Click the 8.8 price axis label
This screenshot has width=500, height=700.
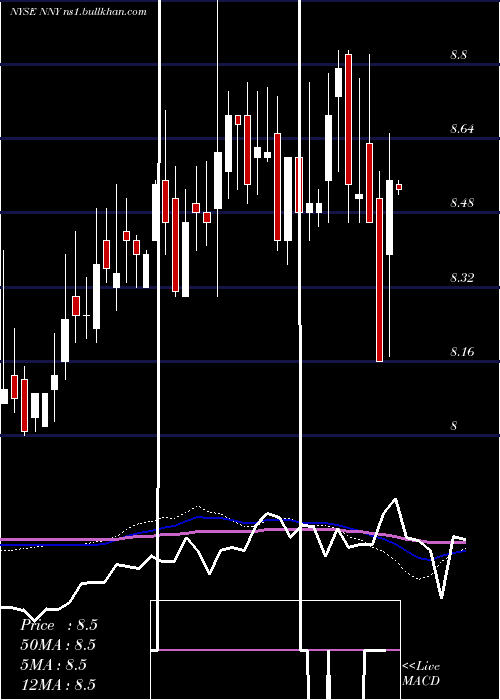pyautogui.click(x=458, y=55)
